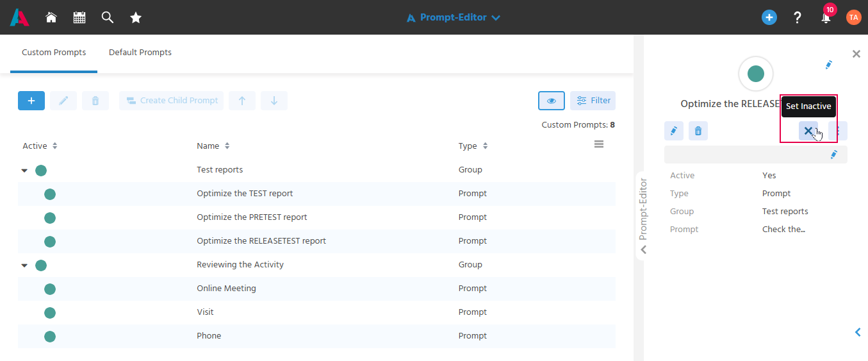
Task: Open the Filter button
Action: point(593,101)
